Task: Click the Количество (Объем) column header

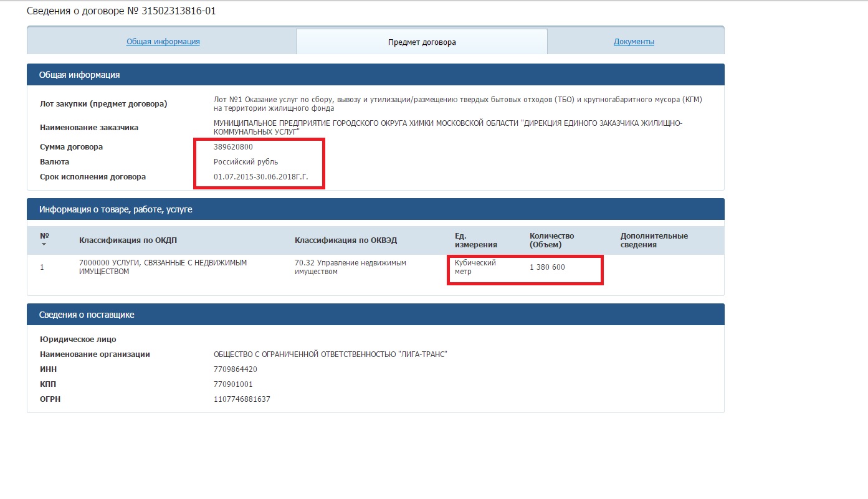Action: pos(552,240)
